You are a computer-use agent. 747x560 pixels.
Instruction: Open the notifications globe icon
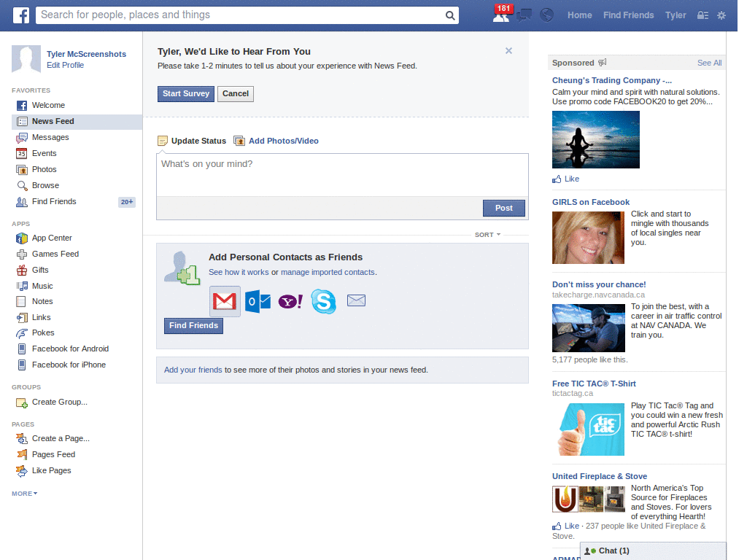click(546, 15)
